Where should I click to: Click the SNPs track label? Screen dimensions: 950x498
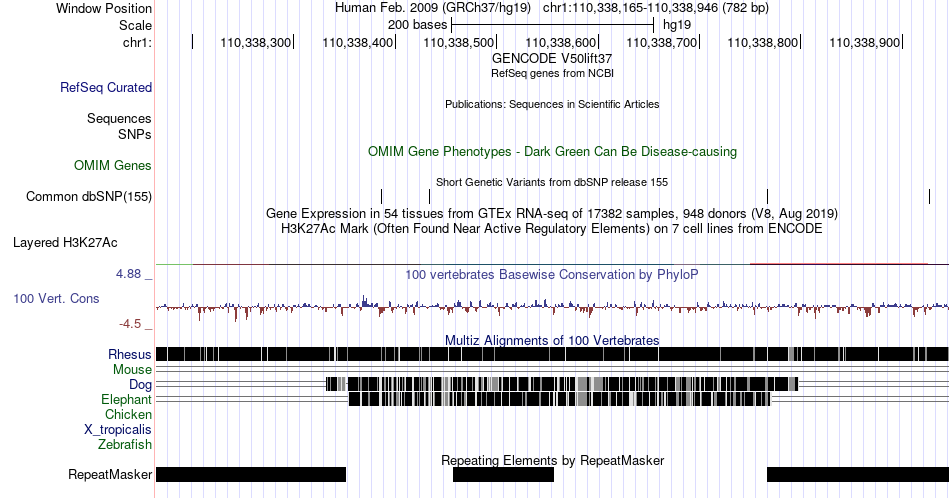135,134
